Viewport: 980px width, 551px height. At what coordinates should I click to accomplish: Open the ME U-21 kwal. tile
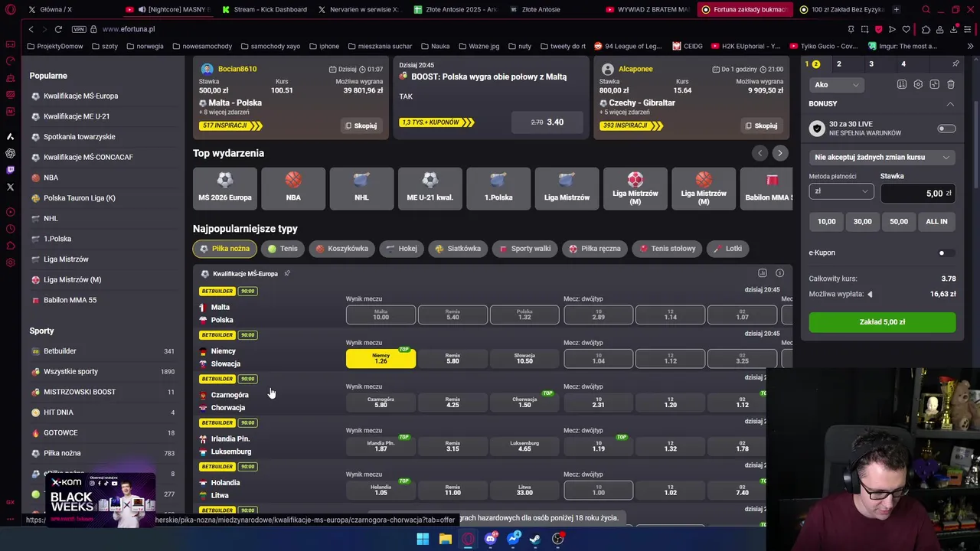click(x=430, y=188)
